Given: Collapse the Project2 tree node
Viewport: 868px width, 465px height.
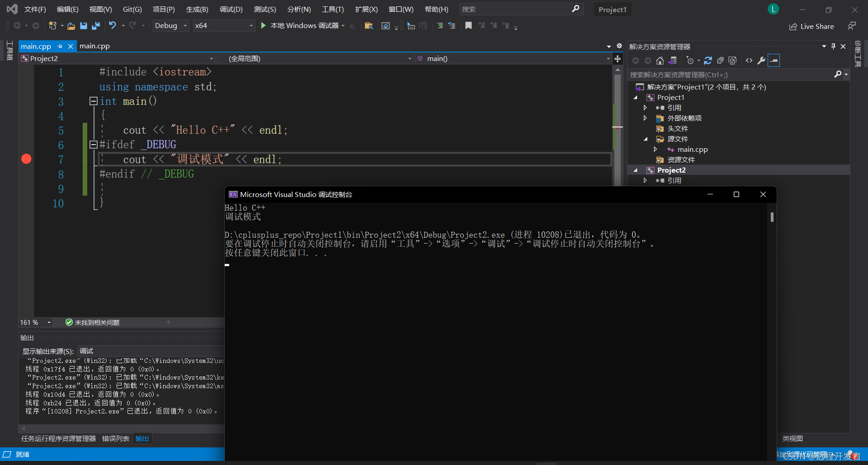Looking at the screenshot, I should (x=636, y=170).
